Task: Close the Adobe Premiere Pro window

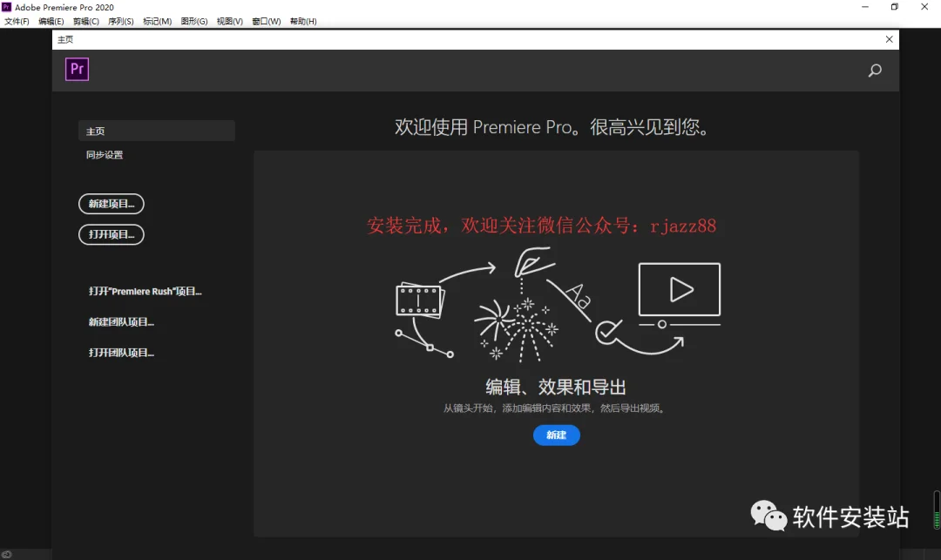Action: point(924,7)
